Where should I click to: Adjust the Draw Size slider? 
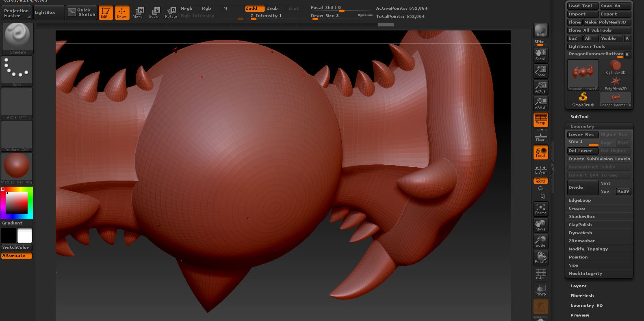point(333,16)
